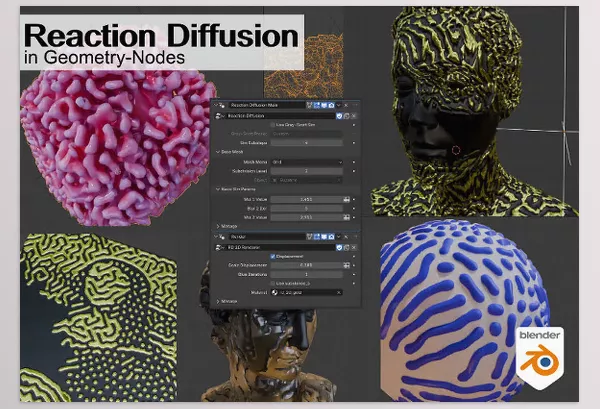The image size is (600, 409).
Task: Click the RD 3D Renderer node group field
Action: point(280,248)
